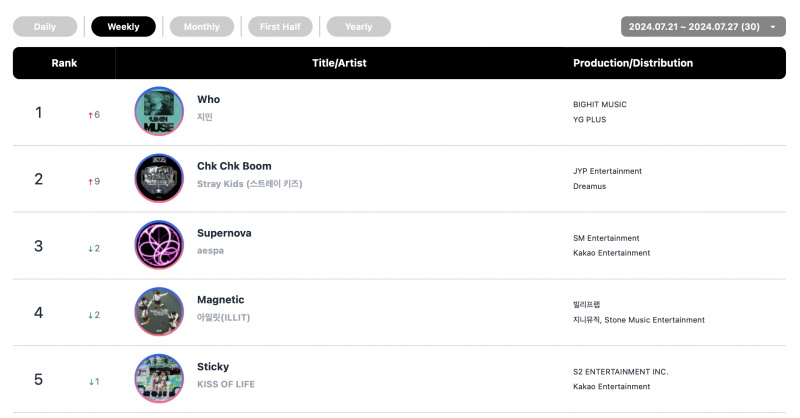Image resolution: width=800 pixels, height=418 pixels.
Task: Switch to the Yearly chart tab
Action: pos(359,27)
